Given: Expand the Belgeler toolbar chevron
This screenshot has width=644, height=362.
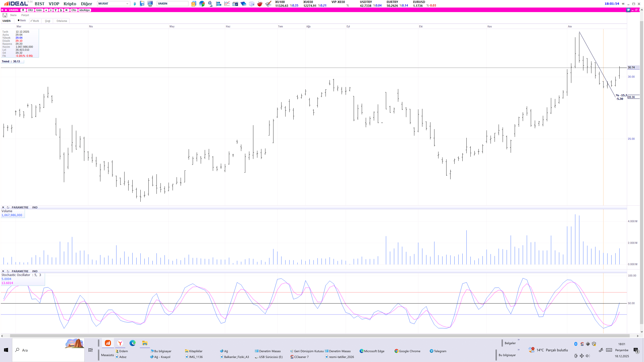Looking at the screenshot, I should [x=519, y=340].
